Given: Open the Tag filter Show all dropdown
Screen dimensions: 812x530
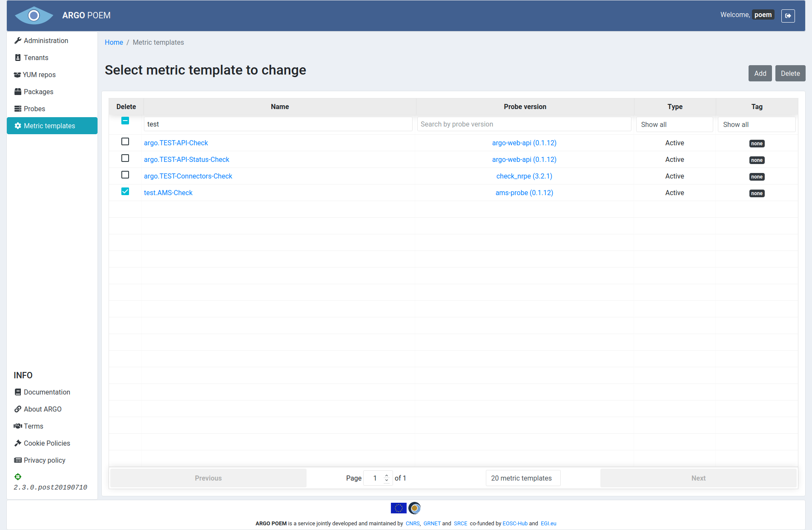Looking at the screenshot, I should point(757,124).
